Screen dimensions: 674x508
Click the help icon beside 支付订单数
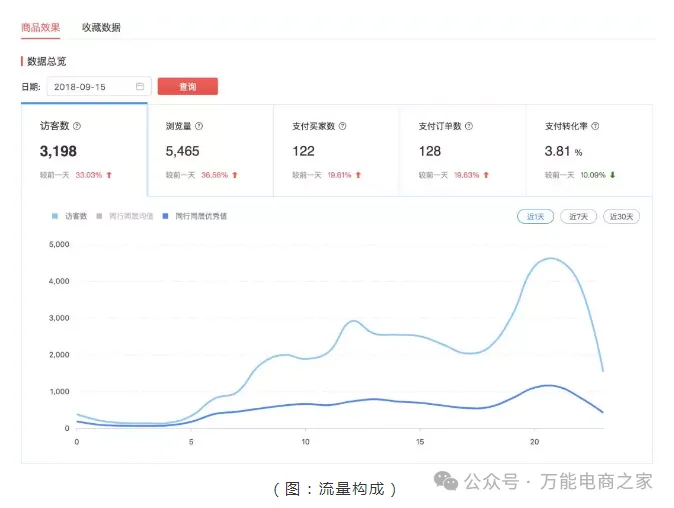pyautogui.click(x=469, y=126)
